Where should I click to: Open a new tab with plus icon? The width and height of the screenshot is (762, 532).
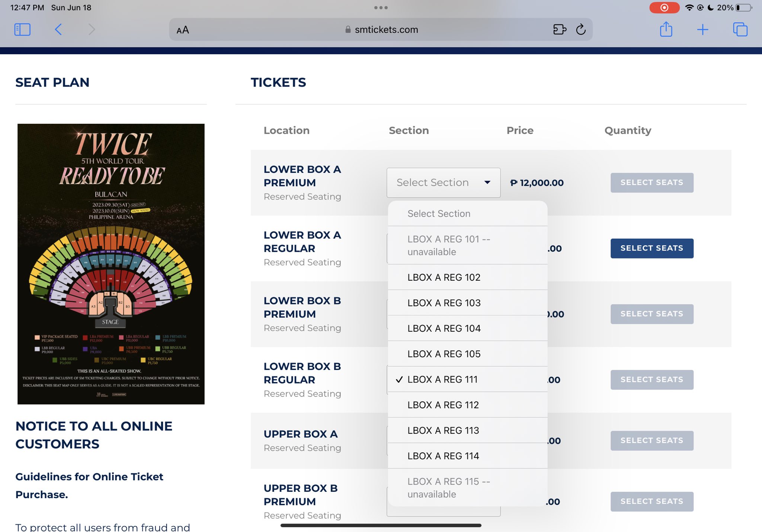[702, 29]
